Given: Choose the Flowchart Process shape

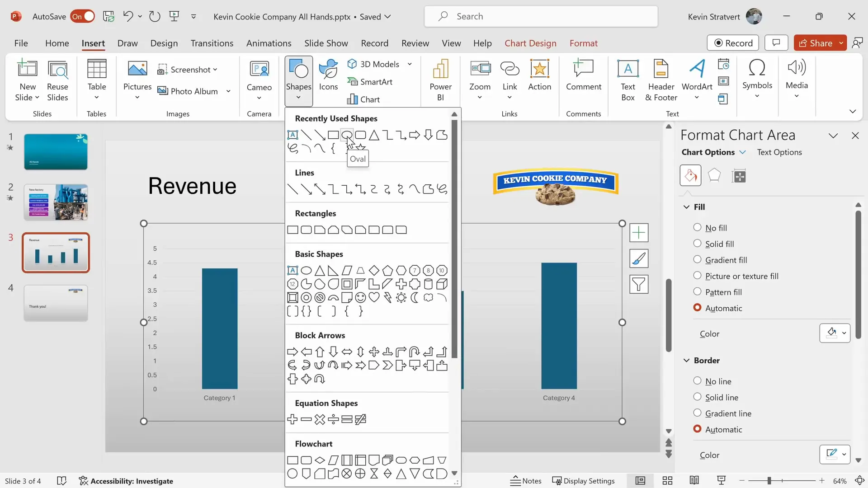Looking at the screenshot, I should (x=292, y=460).
